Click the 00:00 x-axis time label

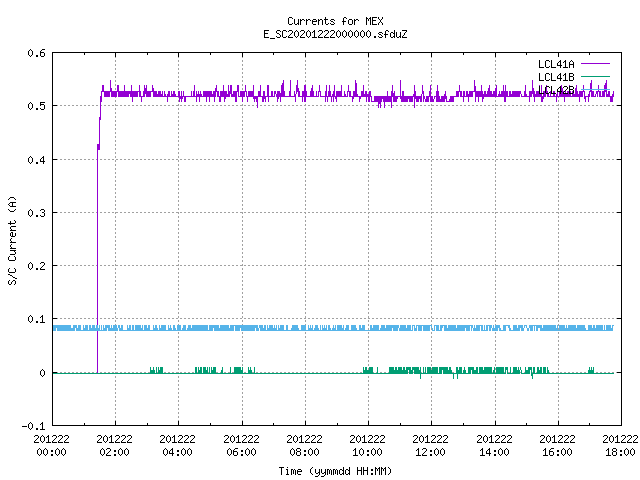pos(51,452)
